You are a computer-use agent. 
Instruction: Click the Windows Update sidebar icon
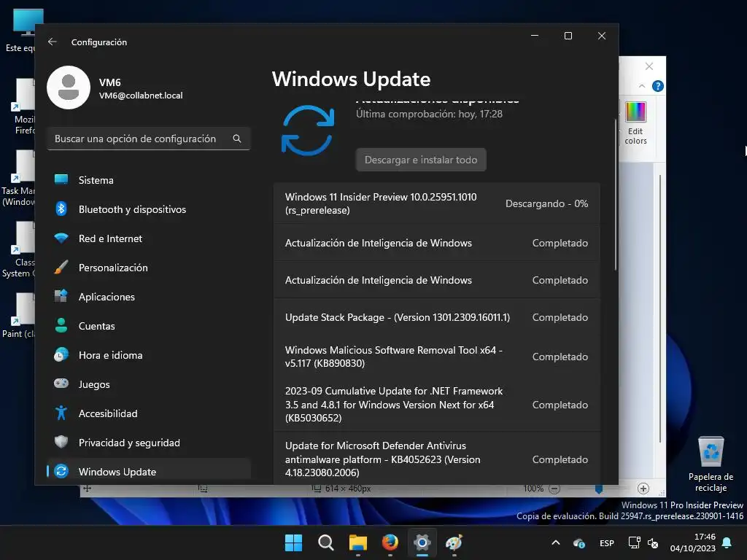(61, 472)
